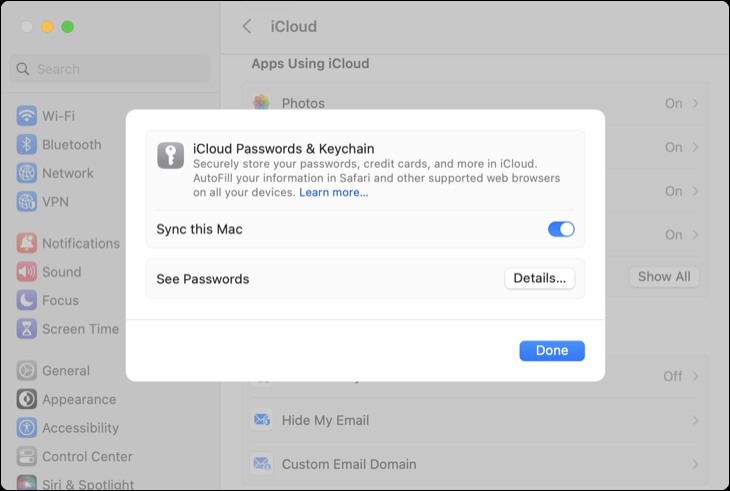Click the Search input field
This screenshot has width=730, height=491.
[x=110, y=69]
